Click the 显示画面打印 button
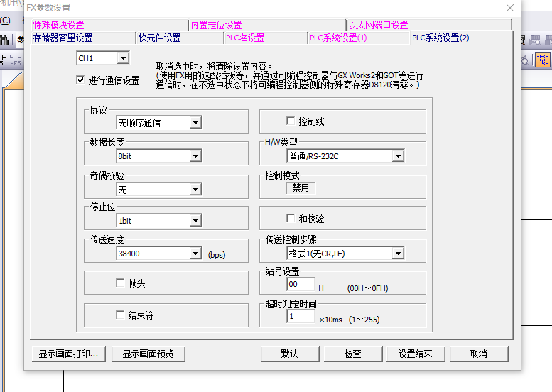 [x=69, y=354]
